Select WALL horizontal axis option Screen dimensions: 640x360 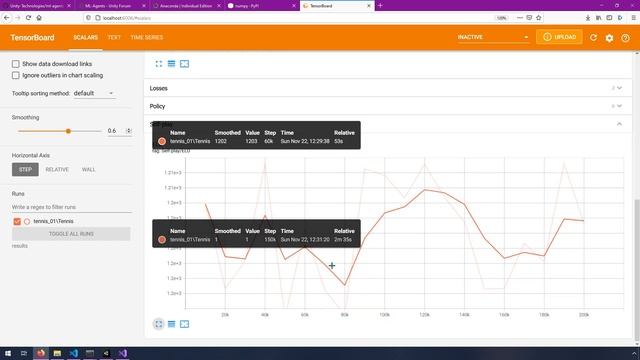click(89, 169)
